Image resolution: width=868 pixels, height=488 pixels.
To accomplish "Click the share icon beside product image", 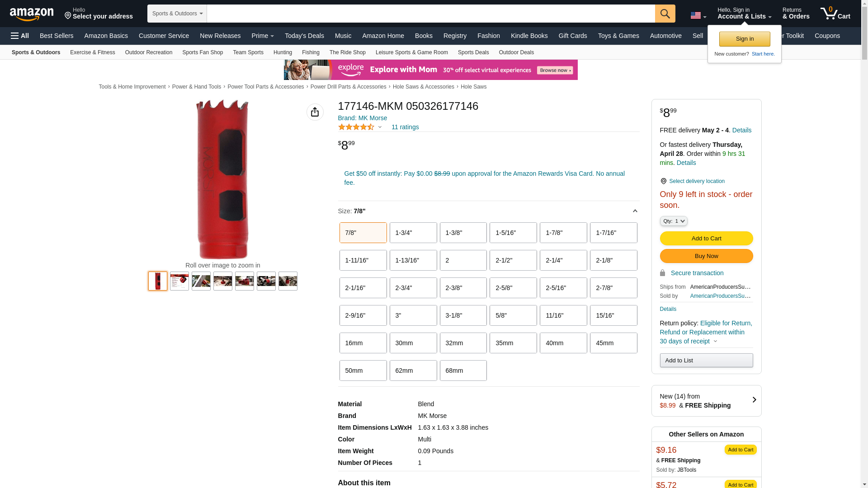I will [x=315, y=112].
